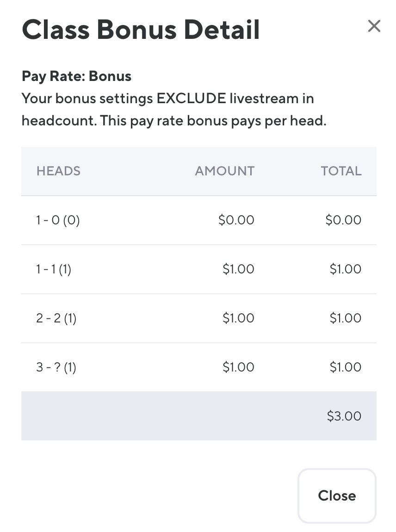Click the amount cell in the 3 - ? row

coord(238,367)
